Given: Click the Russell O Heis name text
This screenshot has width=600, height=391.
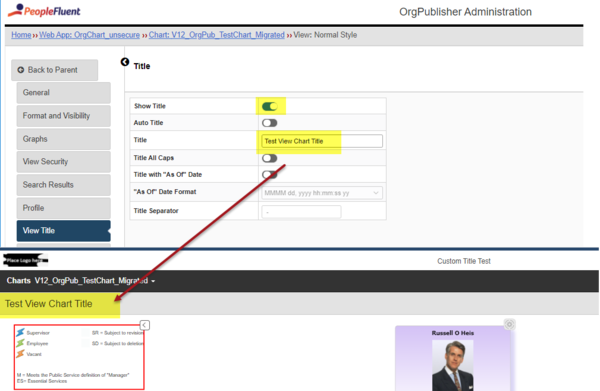Looking at the screenshot, I should tap(453, 333).
